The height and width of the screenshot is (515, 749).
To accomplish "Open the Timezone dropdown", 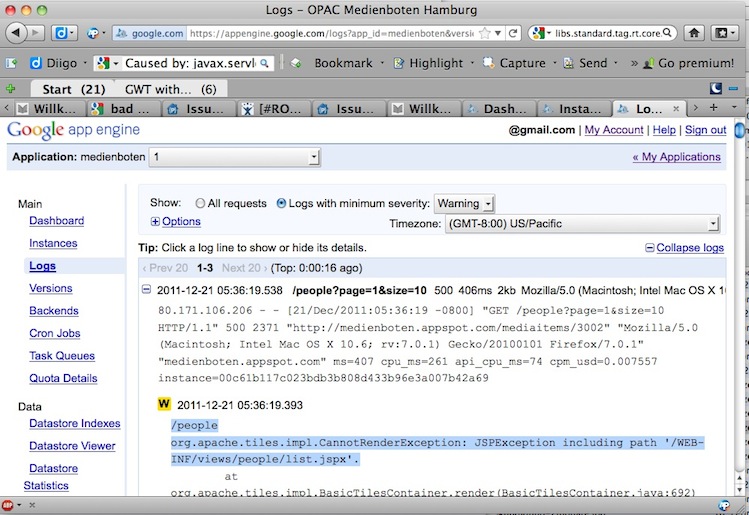I will (x=581, y=224).
